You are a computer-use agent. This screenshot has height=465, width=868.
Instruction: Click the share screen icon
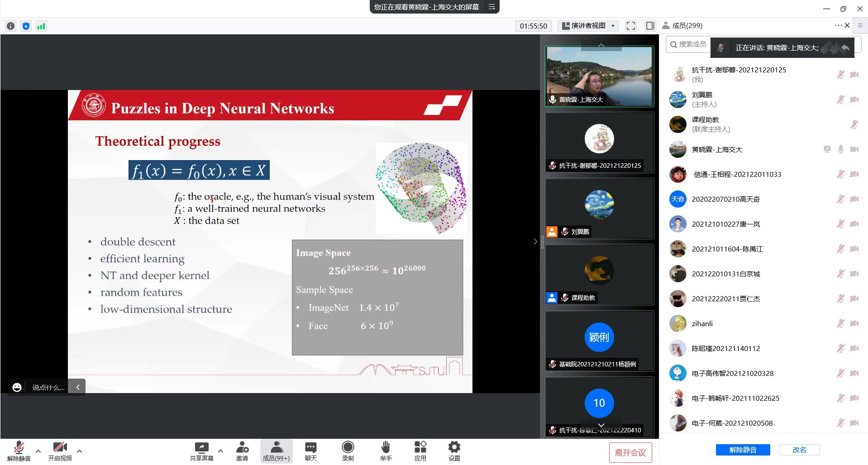point(201,448)
